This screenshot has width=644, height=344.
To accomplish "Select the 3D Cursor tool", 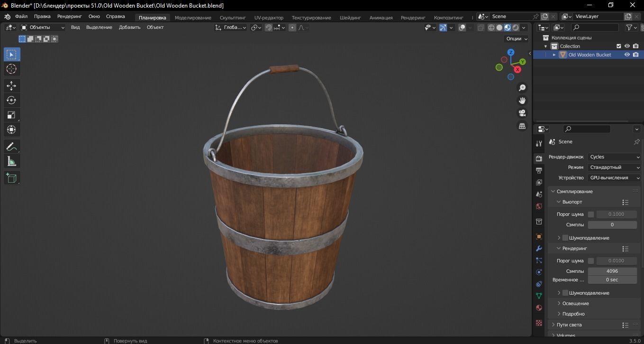I will pyautogui.click(x=12, y=69).
